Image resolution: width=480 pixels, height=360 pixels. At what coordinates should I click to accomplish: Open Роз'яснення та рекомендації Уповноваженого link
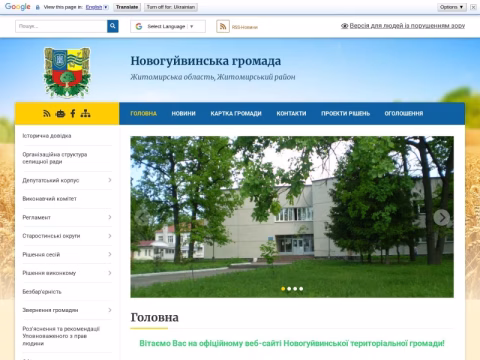(61, 336)
